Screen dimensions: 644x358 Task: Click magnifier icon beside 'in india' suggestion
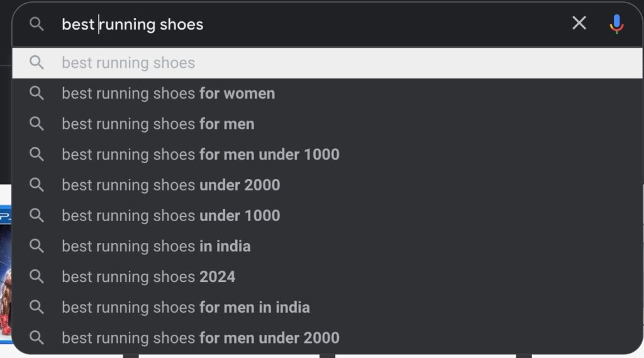pos(36,246)
